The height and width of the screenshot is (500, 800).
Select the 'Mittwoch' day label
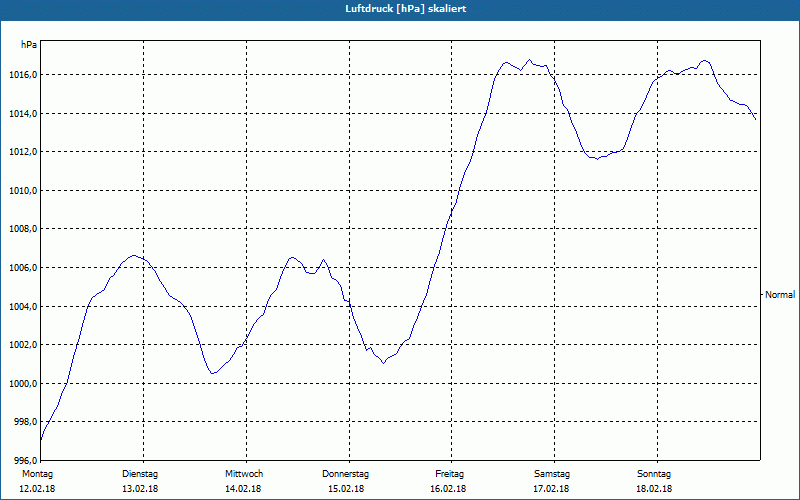tap(244, 474)
